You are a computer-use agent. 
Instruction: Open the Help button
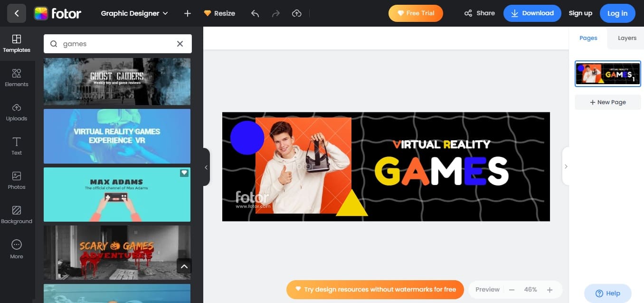[608, 293]
